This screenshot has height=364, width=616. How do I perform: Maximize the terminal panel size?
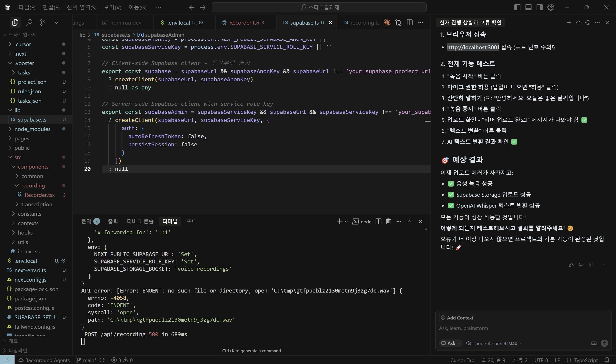(410, 221)
